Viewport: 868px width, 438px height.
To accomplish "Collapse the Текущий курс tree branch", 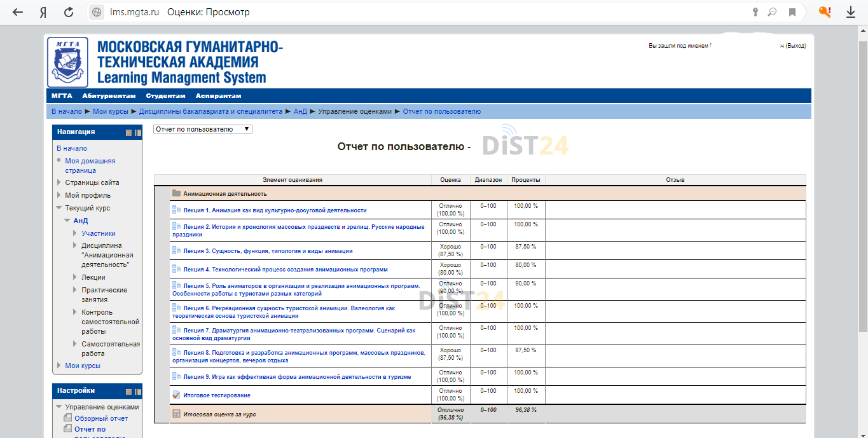I will pyautogui.click(x=59, y=208).
